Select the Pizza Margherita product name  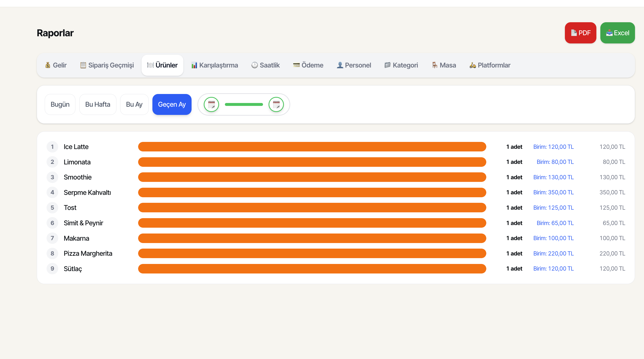[x=88, y=253]
